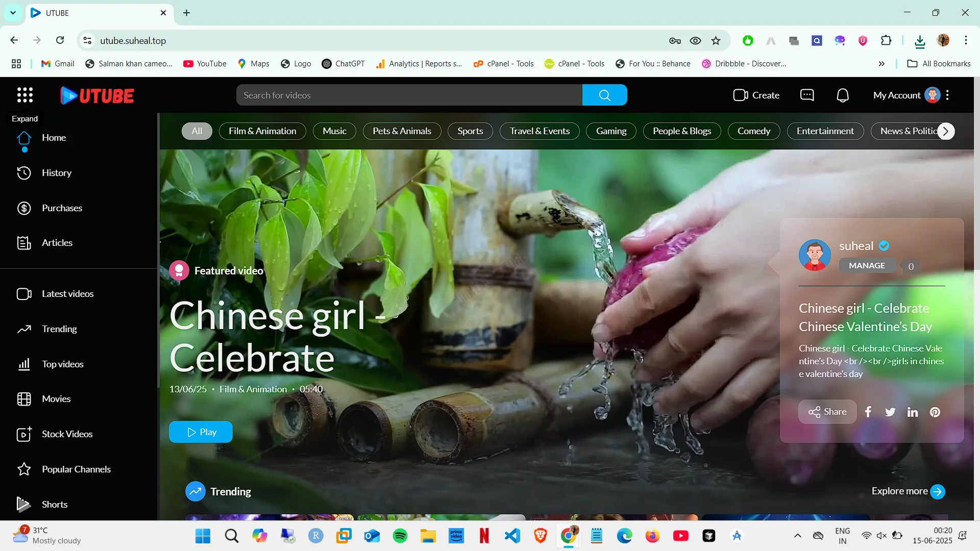This screenshot has height=551, width=980.
Task: Open the All Bookmarks folder
Action: (939, 64)
